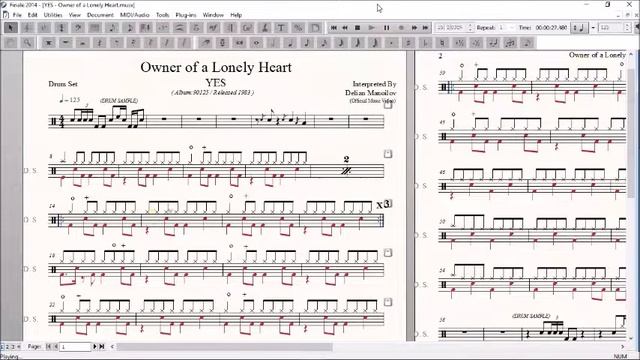The image size is (640, 360).
Task: Select the Smart Shape tool
Action: [x=180, y=28]
